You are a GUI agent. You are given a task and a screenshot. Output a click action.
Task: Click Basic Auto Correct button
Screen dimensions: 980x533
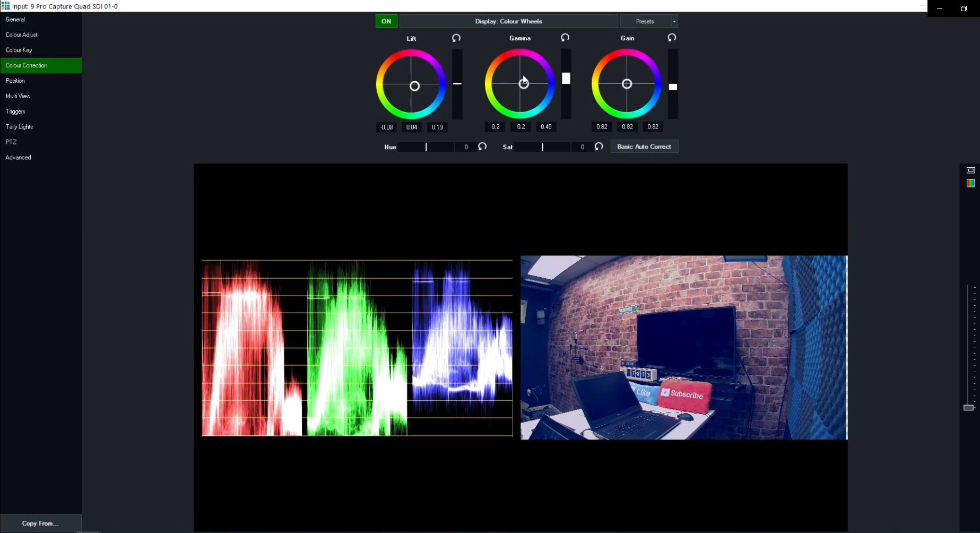click(644, 147)
